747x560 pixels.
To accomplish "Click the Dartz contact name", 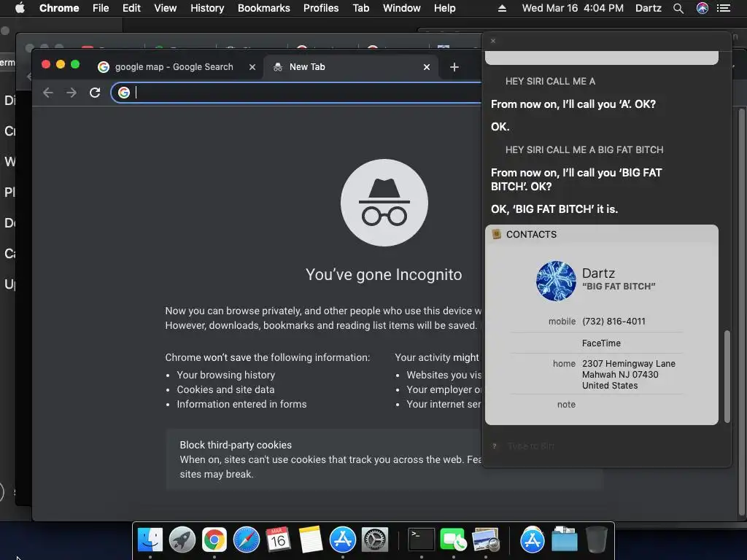I will pyautogui.click(x=598, y=273).
